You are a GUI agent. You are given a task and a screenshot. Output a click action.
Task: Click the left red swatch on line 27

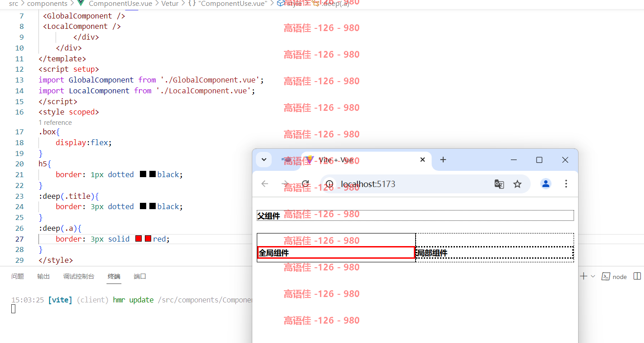point(139,239)
